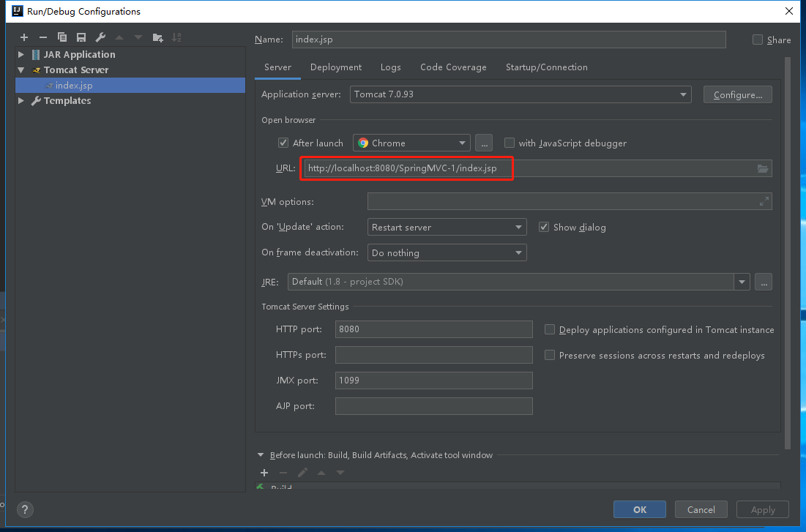
Task: Edit the before launch task with the pencil icon
Action: point(302,473)
